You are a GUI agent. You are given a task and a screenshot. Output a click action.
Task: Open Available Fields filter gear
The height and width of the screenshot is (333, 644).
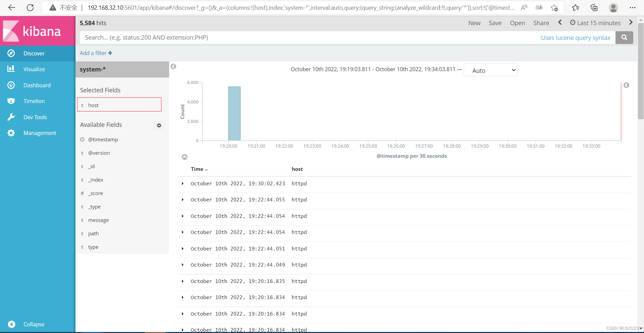point(159,125)
